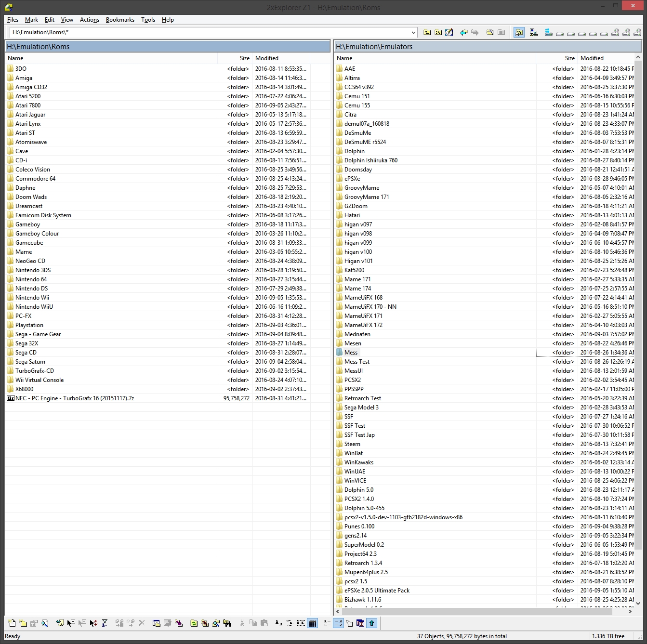Sort left pane by Name column
Screen dimensions: 647x644
tap(111, 58)
